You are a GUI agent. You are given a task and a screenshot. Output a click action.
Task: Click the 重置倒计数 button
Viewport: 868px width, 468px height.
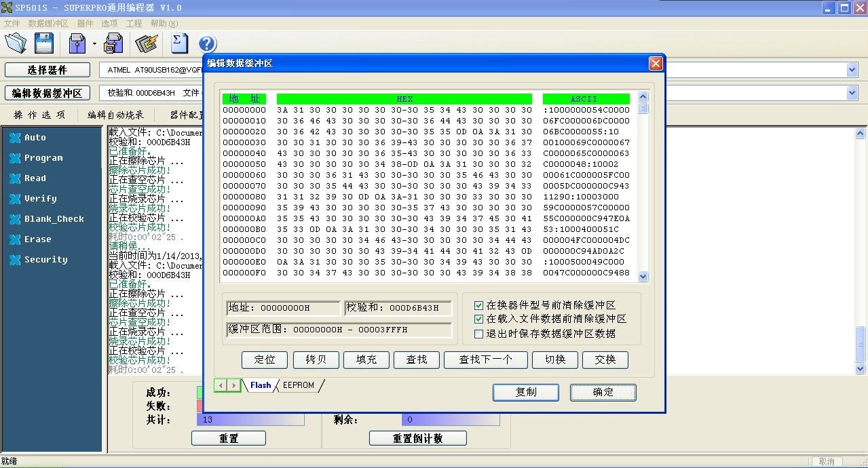click(418, 438)
